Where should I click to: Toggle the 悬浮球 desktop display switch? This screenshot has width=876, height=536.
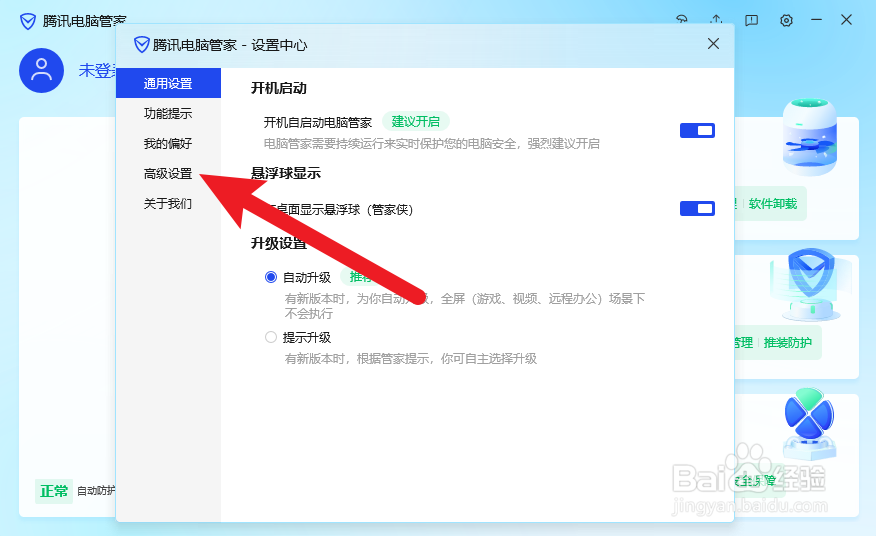[x=697, y=208]
